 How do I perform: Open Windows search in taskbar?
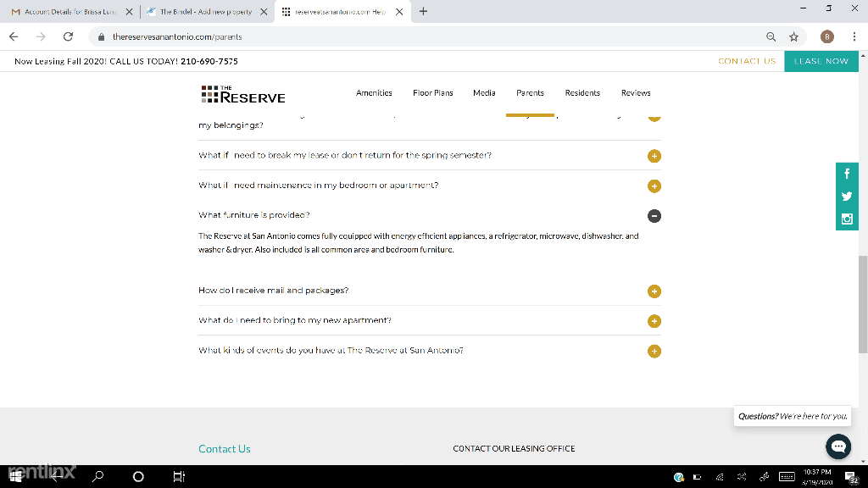coord(98,476)
